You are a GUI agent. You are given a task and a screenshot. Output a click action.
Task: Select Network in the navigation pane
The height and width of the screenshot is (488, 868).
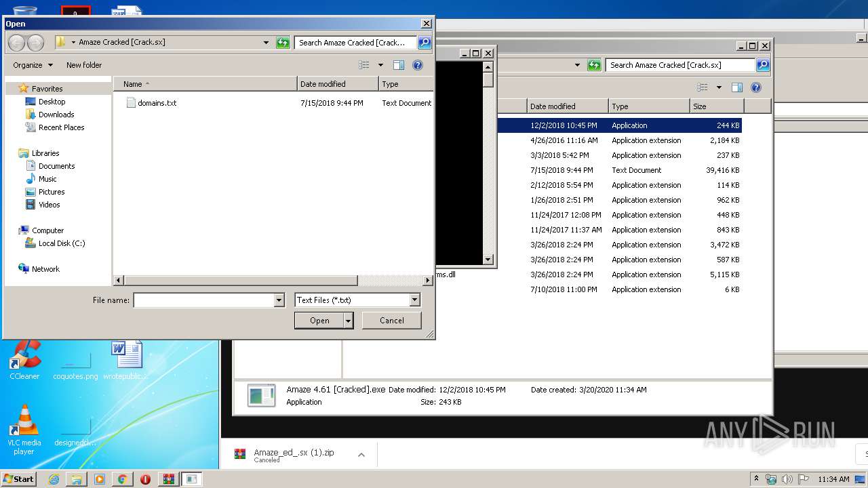click(45, 269)
